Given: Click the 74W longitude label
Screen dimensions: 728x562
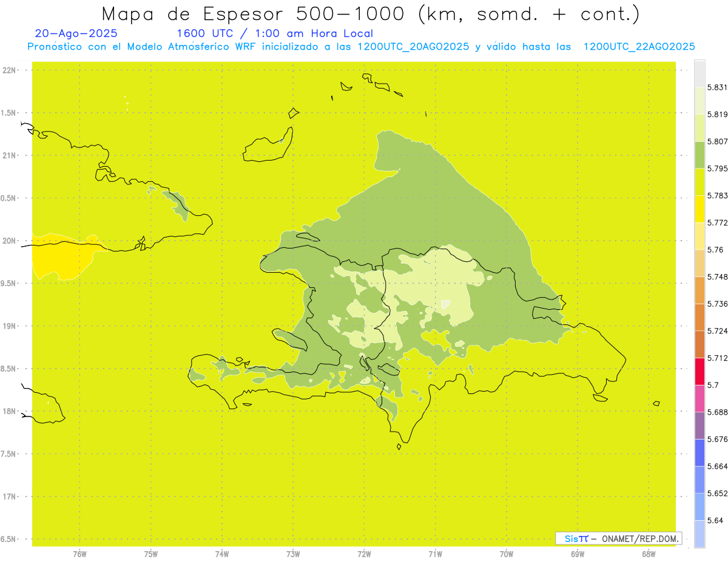Looking at the screenshot, I should (222, 554).
